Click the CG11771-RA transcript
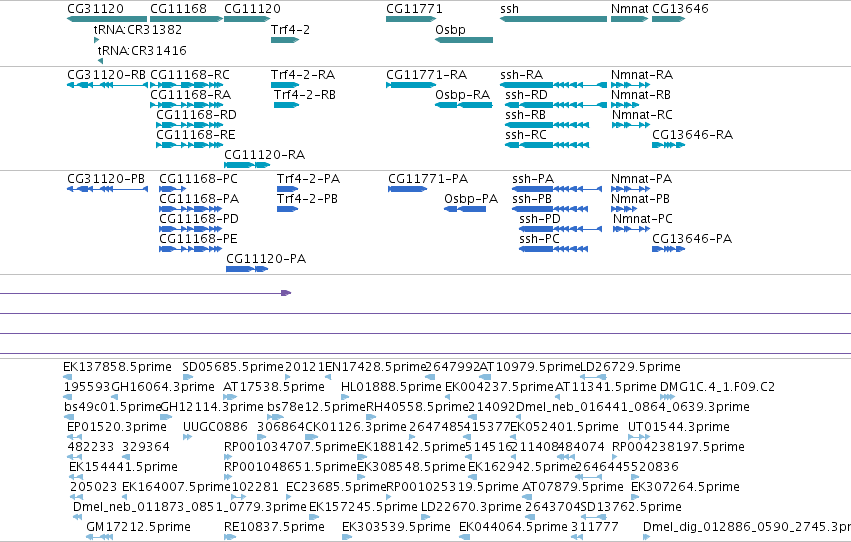This screenshot has width=851, height=542. click(x=411, y=85)
